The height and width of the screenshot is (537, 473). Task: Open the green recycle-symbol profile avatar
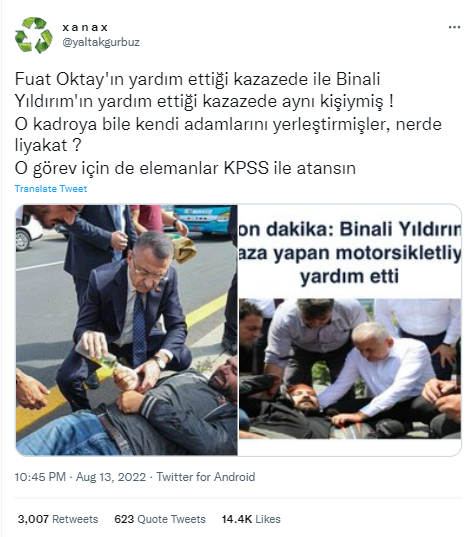34,35
